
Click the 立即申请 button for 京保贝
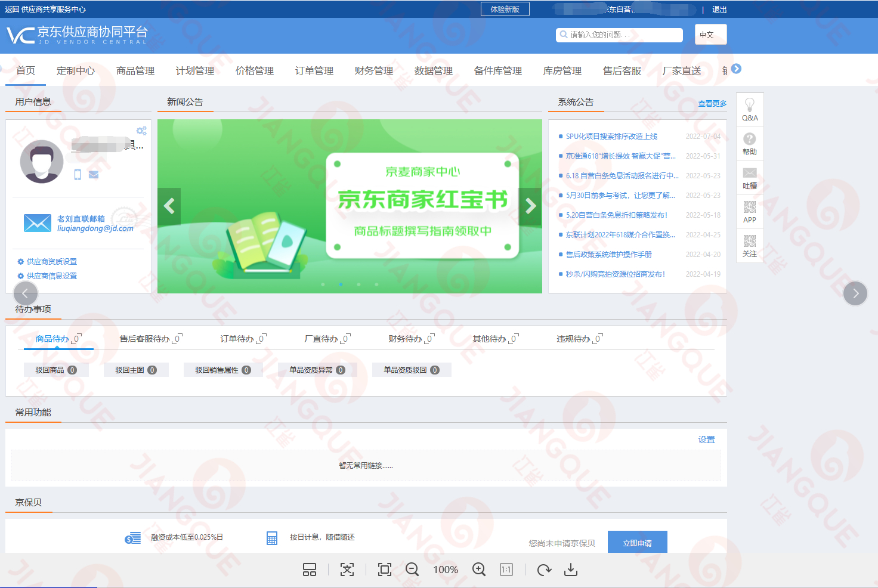(637, 541)
